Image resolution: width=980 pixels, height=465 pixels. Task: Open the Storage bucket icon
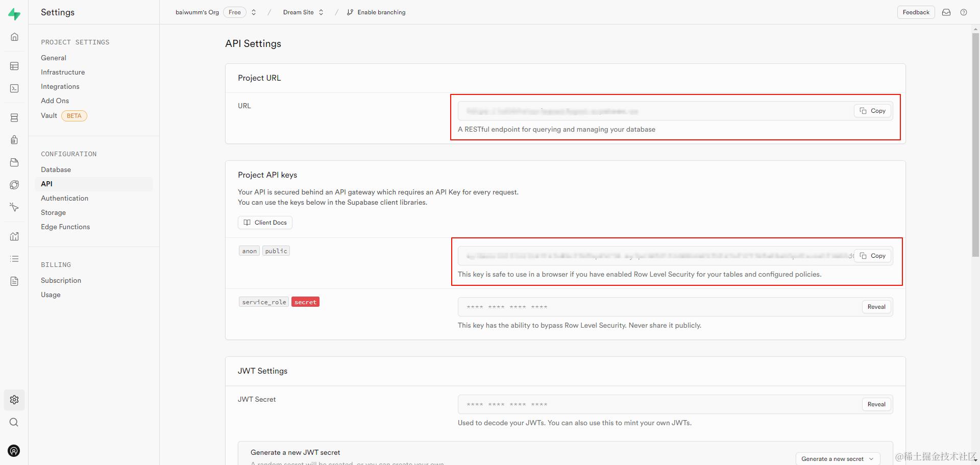(x=14, y=162)
